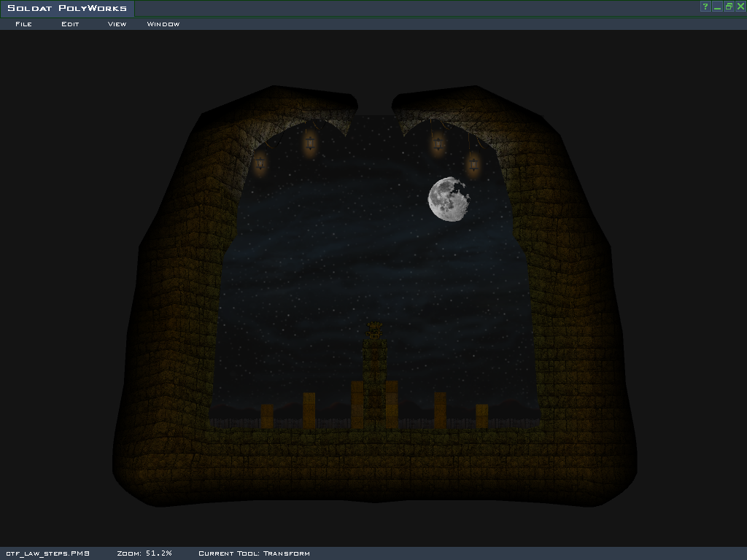This screenshot has width=747, height=560.
Task: Select the moon scenery object
Action: [448, 198]
